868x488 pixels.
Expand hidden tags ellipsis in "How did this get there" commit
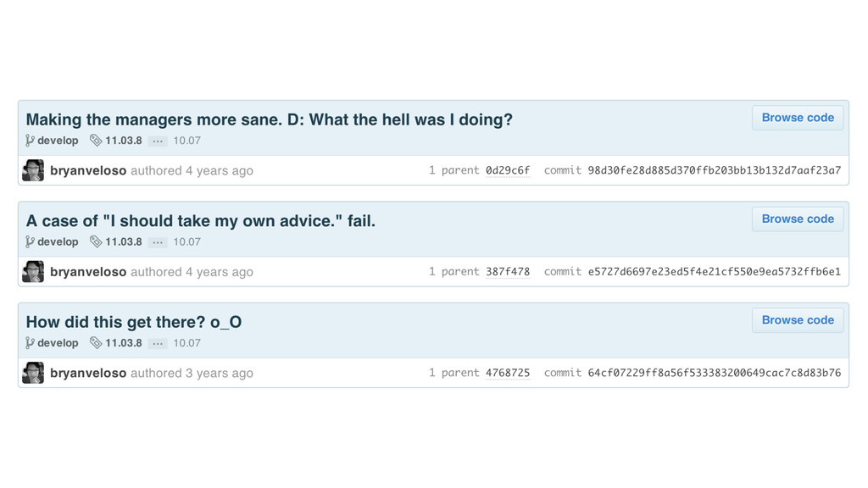pyautogui.click(x=158, y=343)
